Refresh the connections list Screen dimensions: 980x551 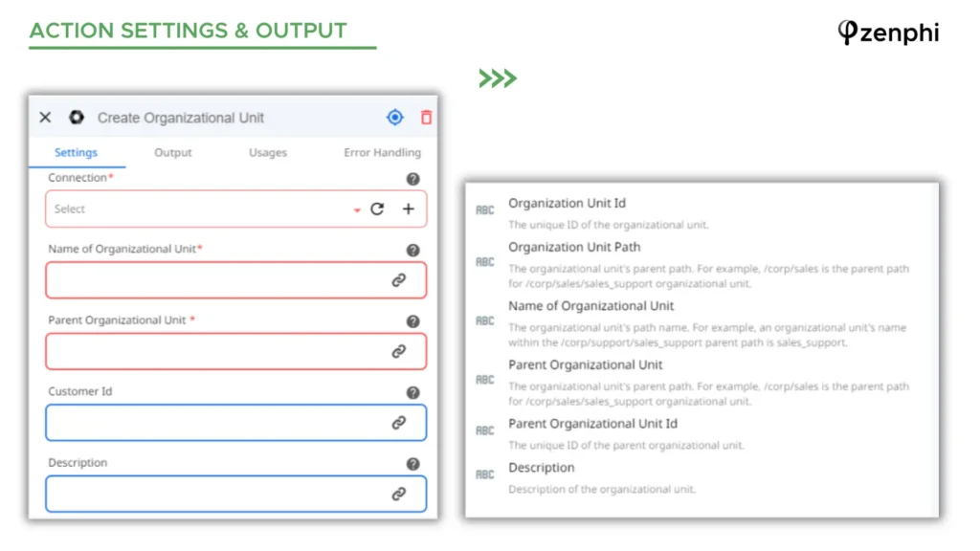coord(377,209)
